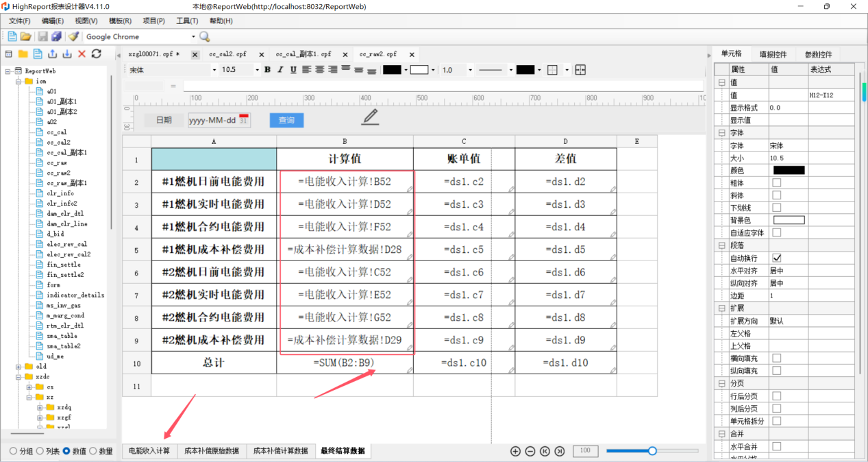Click the refresh icon in tree toolbar
Screen dimensions: 868x462
click(x=96, y=53)
